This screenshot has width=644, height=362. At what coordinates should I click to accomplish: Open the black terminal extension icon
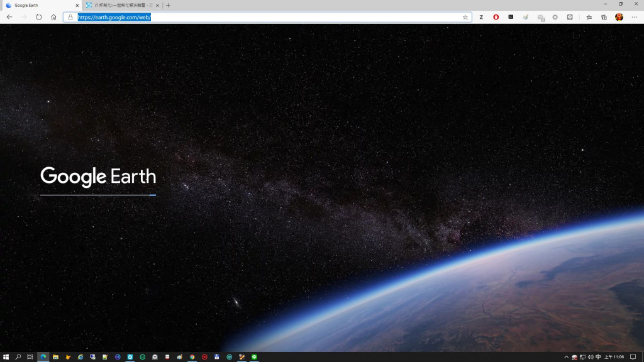511,17
